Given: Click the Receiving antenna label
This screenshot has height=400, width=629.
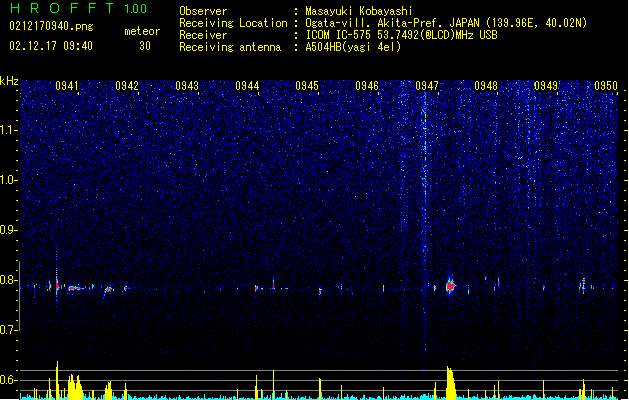Looking at the screenshot, I should [230, 47].
